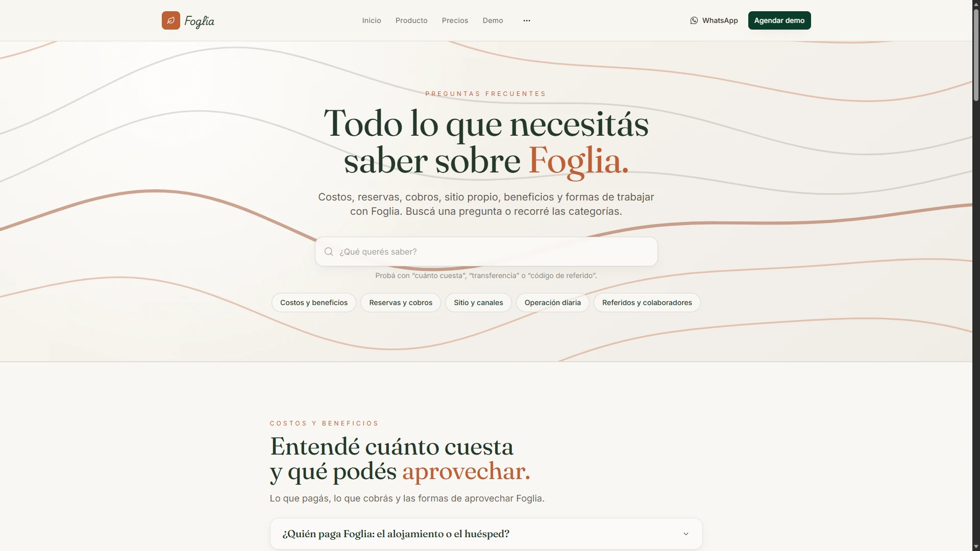Open the three-dots more menu
Screen dimensions: 980x551
527,20
